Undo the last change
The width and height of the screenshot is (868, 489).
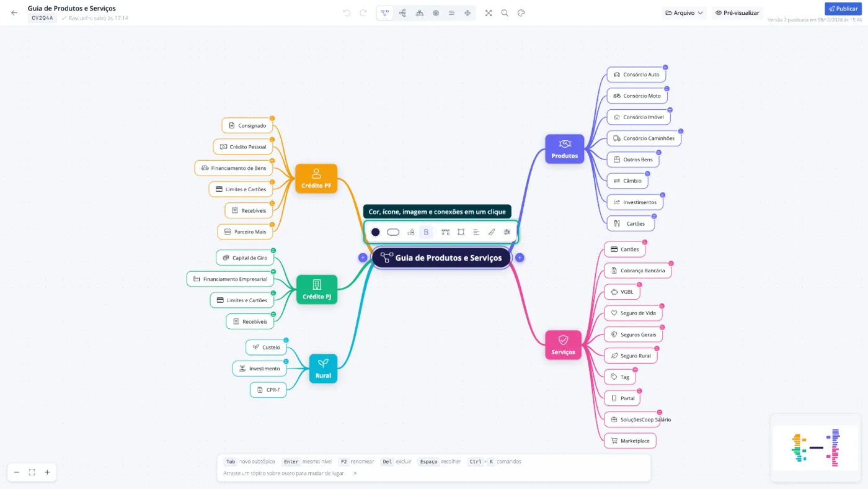(x=347, y=12)
